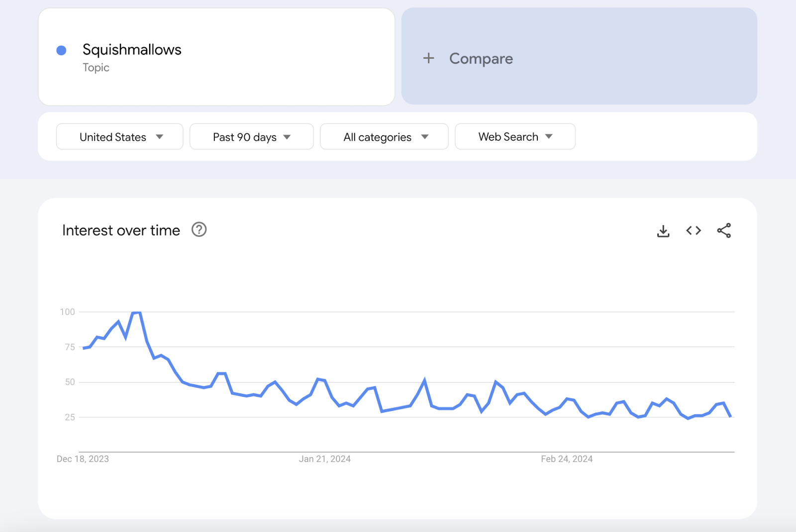Click the Interest over time heading
Viewport: 796px width, 532px height.
(x=121, y=230)
